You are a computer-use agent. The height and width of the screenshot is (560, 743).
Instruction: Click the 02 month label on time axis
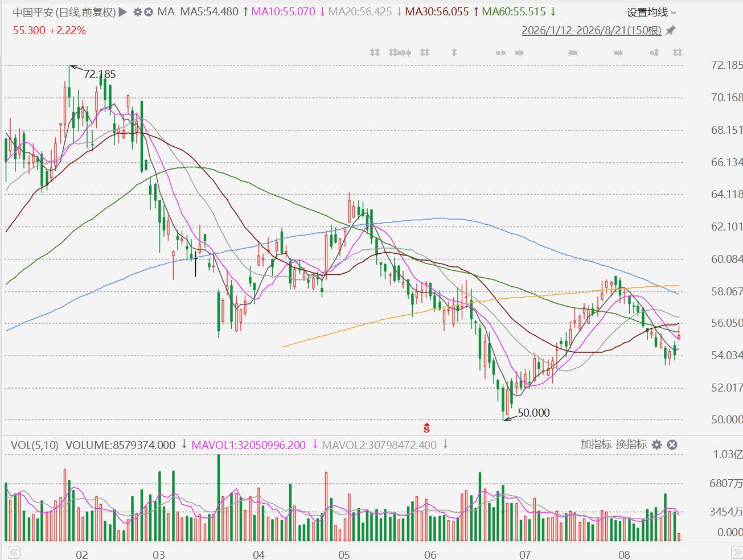(x=82, y=555)
